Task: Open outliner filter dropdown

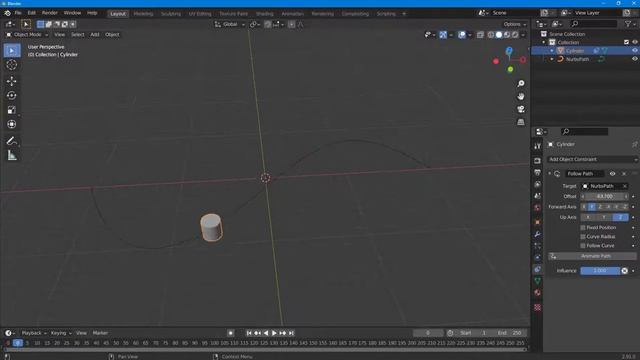Action: [x=630, y=24]
